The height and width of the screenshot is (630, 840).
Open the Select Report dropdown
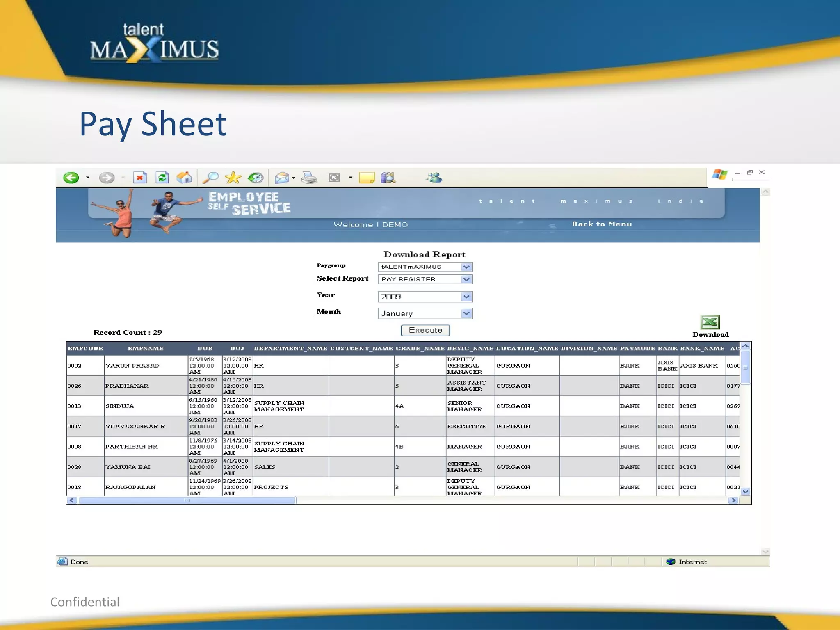click(x=425, y=279)
